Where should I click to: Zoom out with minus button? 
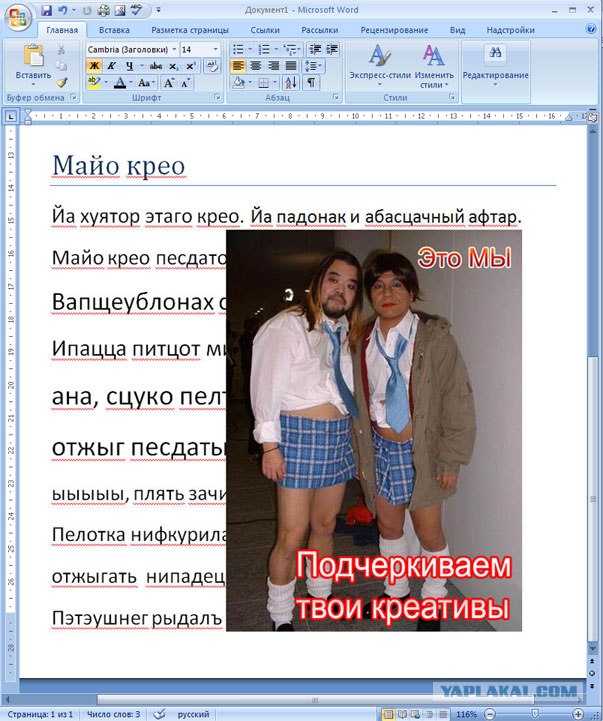tap(490, 714)
